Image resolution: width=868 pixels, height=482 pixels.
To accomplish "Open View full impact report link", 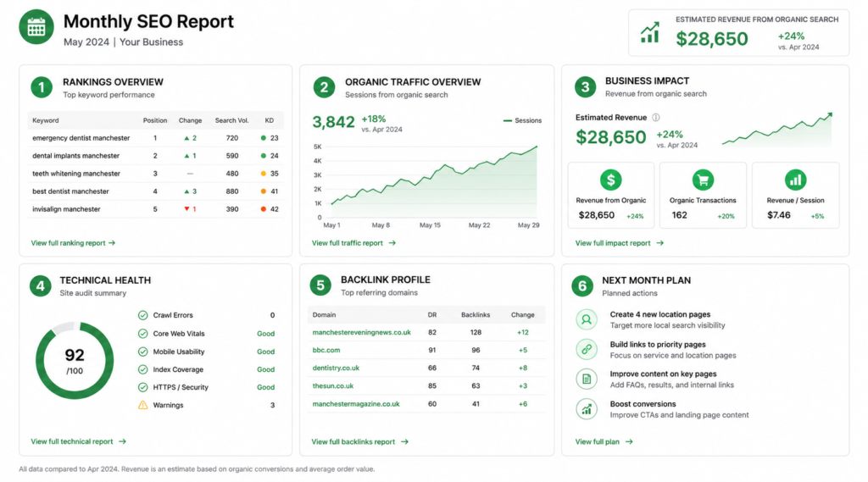I will (620, 243).
